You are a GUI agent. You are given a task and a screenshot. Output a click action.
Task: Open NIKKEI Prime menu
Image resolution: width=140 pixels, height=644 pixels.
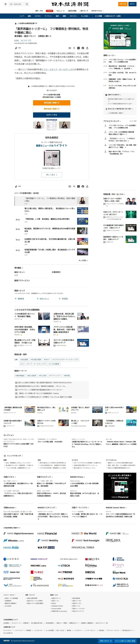point(97,11)
